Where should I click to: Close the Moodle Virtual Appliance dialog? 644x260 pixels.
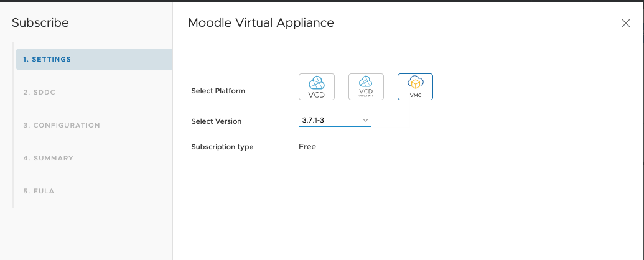click(x=626, y=23)
